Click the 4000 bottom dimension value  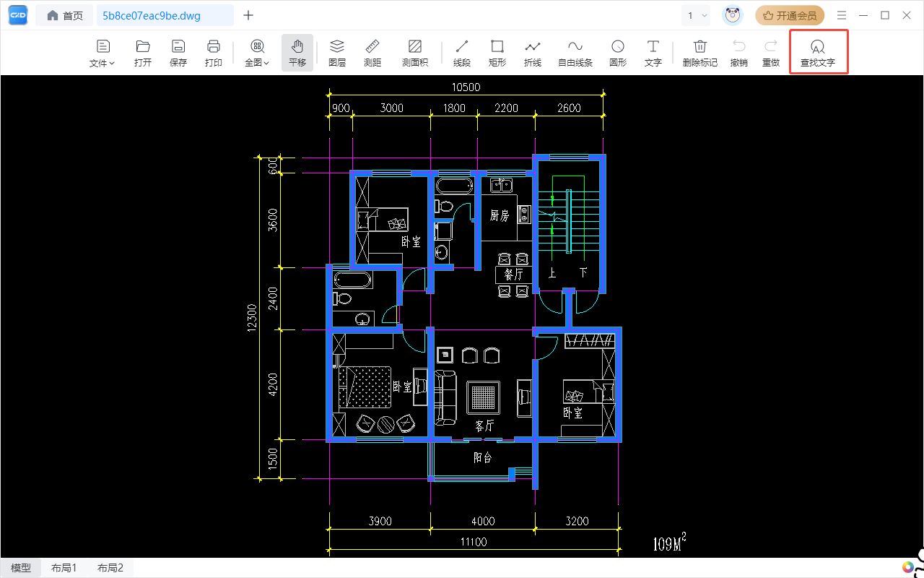tap(483, 521)
